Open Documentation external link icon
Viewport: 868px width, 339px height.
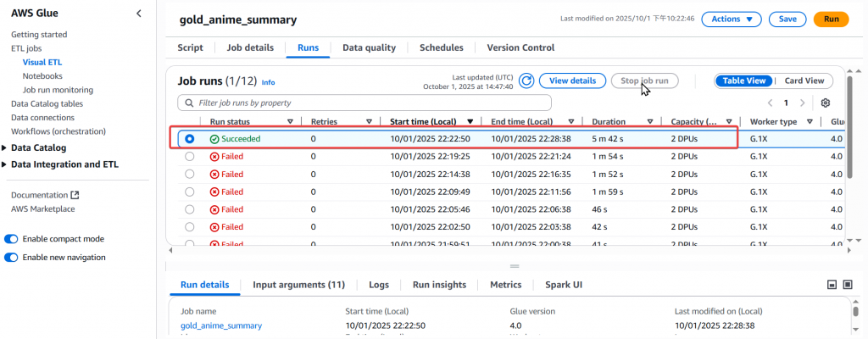[x=75, y=195]
